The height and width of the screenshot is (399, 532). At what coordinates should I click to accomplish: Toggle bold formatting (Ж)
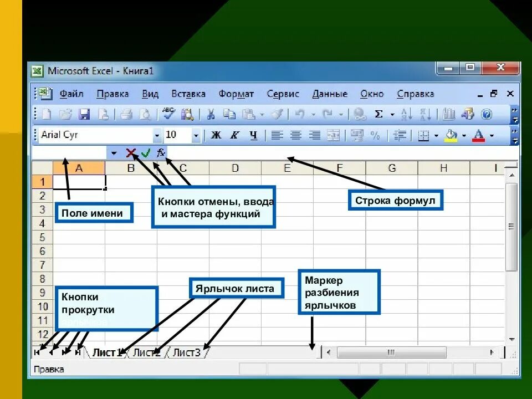click(x=216, y=135)
